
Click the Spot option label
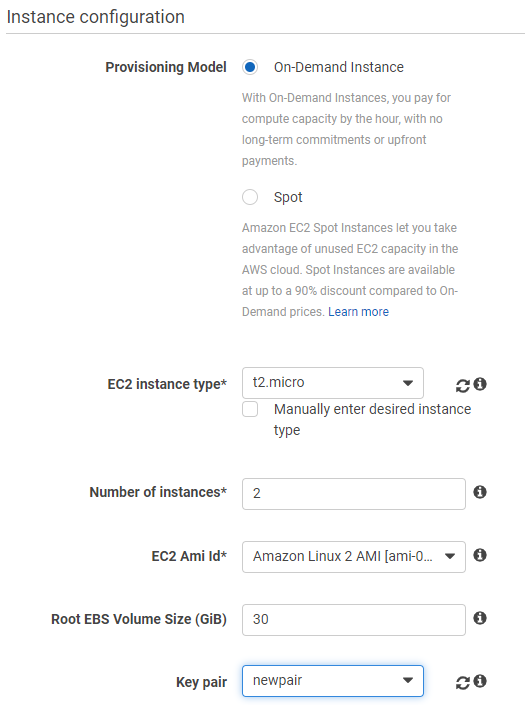pyautogui.click(x=288, y=197)
